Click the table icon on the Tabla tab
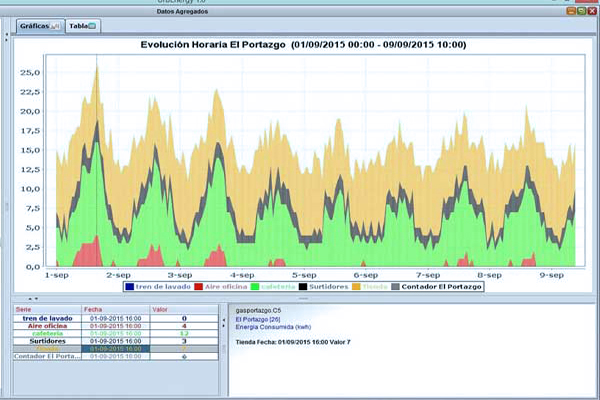Image resolution: width=600 pixels, height=400 pixels. click(x=92, y=26)
